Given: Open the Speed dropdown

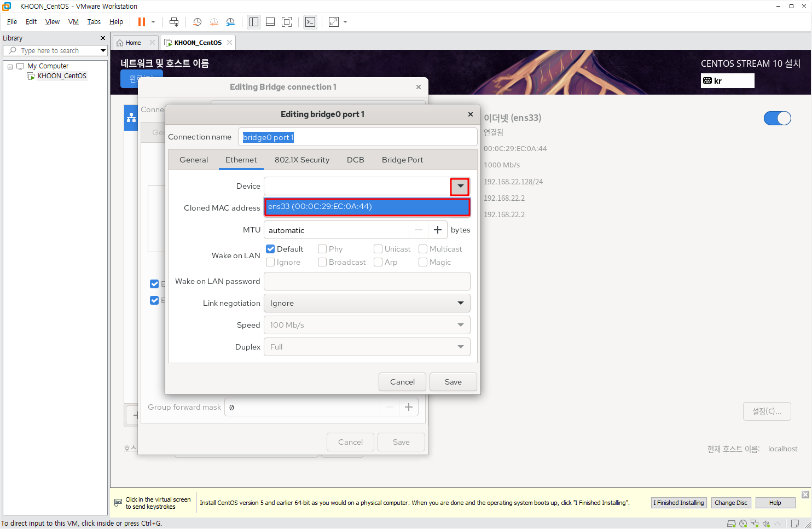Looking at the screenshot, I should pyautogui.click(x=367, y=325).
